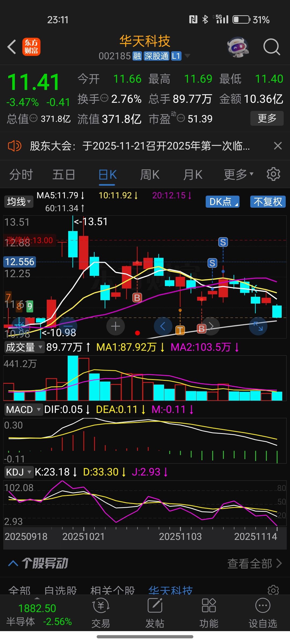Tap the 融 margin badge
The height and width of the screenshot is (644, 290).
coord(137,56)
